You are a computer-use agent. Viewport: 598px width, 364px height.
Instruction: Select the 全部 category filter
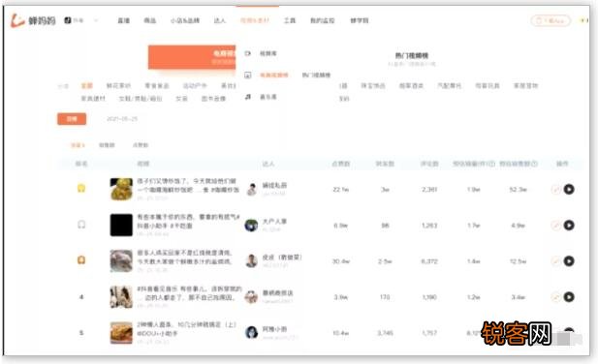(x=87, y=85)
